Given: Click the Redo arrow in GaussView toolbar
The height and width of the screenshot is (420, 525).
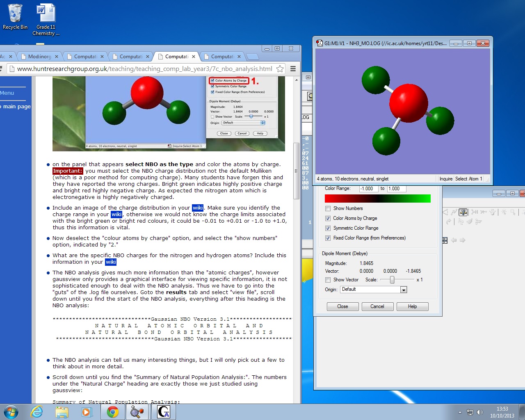Looking at the screenshot, I should (449, 221).
